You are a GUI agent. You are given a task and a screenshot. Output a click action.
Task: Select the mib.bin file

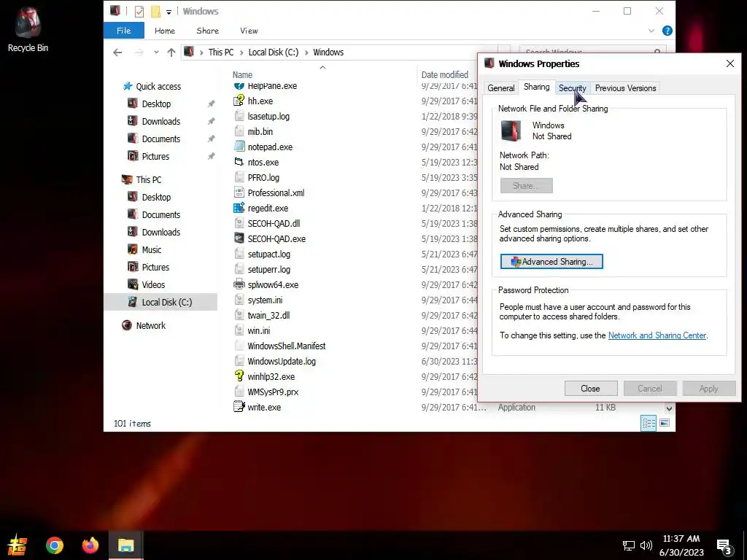(x=260, y=131)
